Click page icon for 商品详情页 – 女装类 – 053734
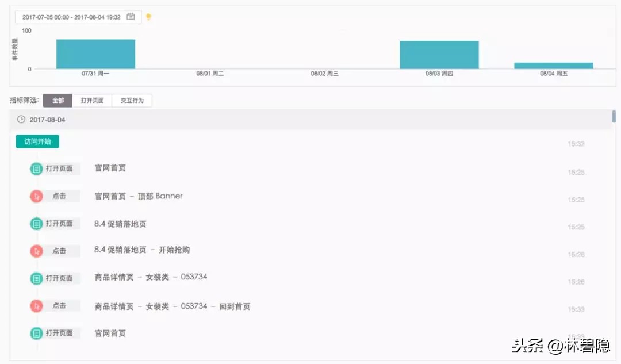 coord(36,278)
